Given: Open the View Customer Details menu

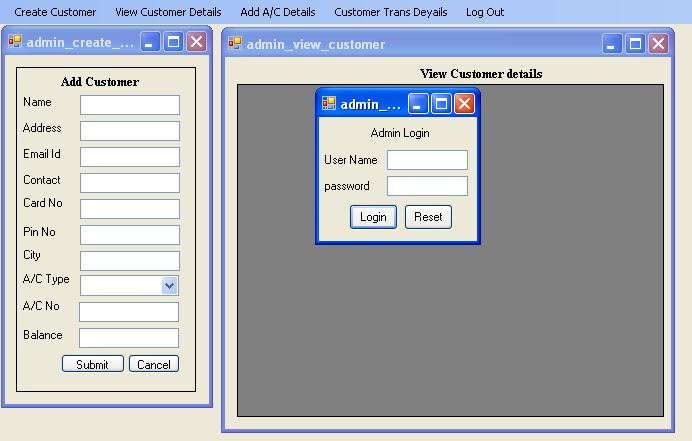Looking at the screenshot, I should (x=168, y=12).
